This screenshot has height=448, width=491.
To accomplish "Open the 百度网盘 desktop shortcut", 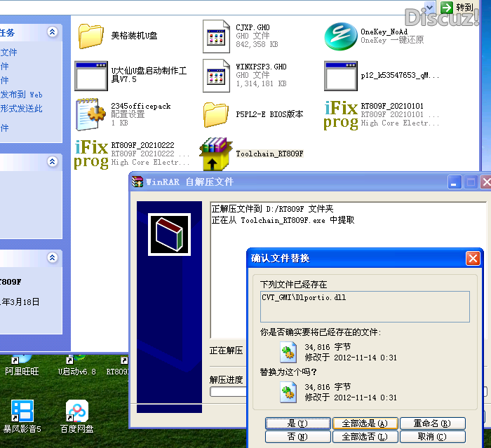I will tap(76, 416).
